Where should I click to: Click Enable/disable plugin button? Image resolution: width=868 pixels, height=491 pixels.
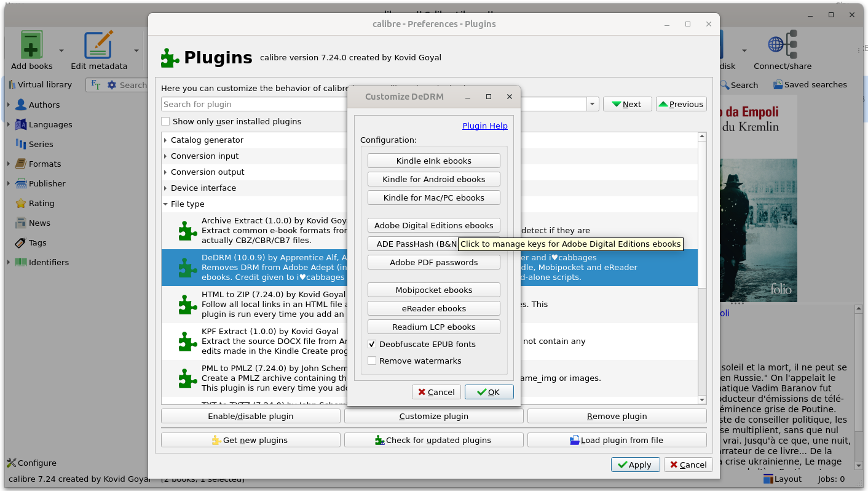coord(251,416)
